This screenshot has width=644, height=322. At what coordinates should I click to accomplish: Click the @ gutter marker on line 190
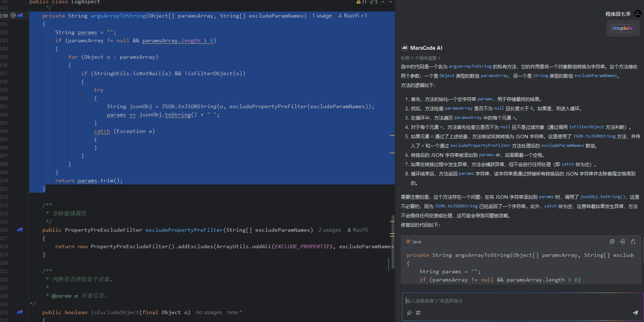(13, 15)
